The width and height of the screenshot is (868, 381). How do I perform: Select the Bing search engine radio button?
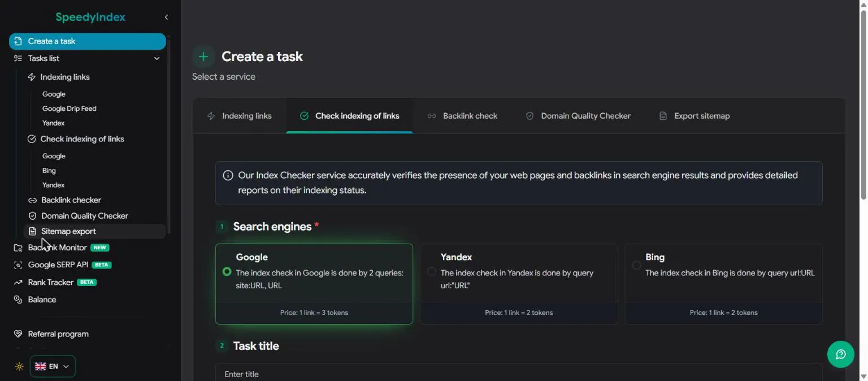click(x=636, y=265)
